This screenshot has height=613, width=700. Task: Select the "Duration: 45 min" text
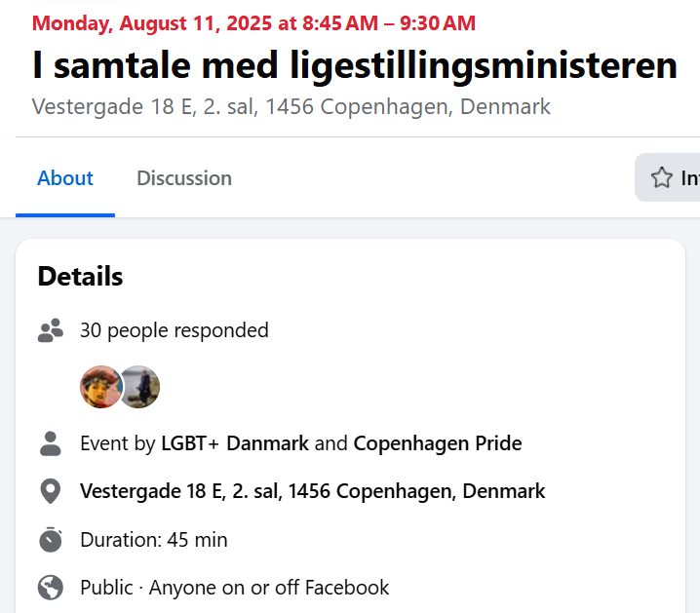coord(153,539)
